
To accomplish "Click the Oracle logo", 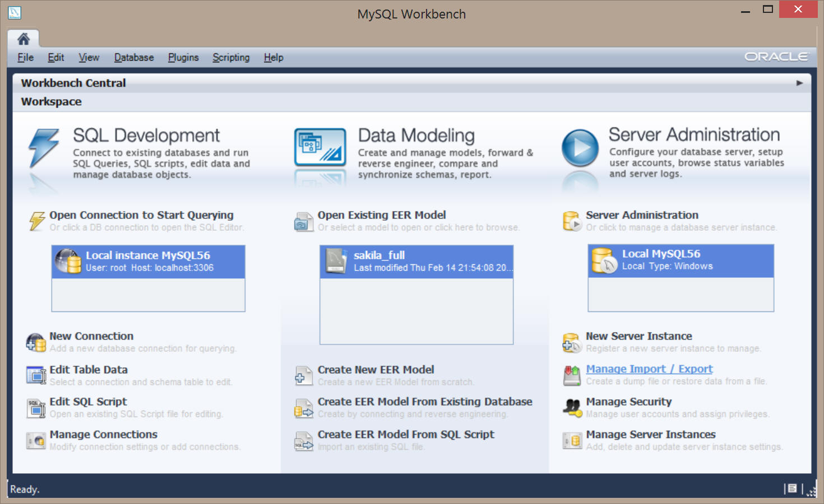I will coord(776,57).
